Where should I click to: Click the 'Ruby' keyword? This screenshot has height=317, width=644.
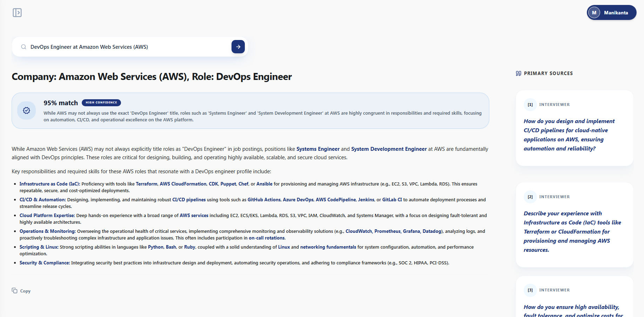pyautogui.click(x=190, y=247)
